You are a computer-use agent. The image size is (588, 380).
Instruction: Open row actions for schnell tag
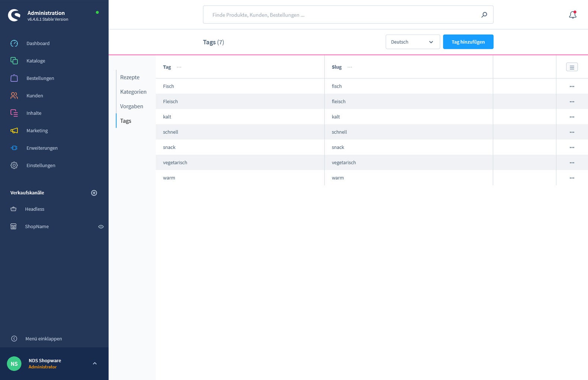point(572,132)
